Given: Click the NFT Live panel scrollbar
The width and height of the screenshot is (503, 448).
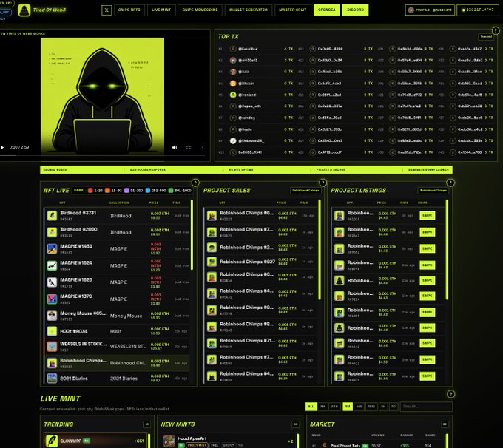Looking at the screenshot, I should (x=192, y=235).
